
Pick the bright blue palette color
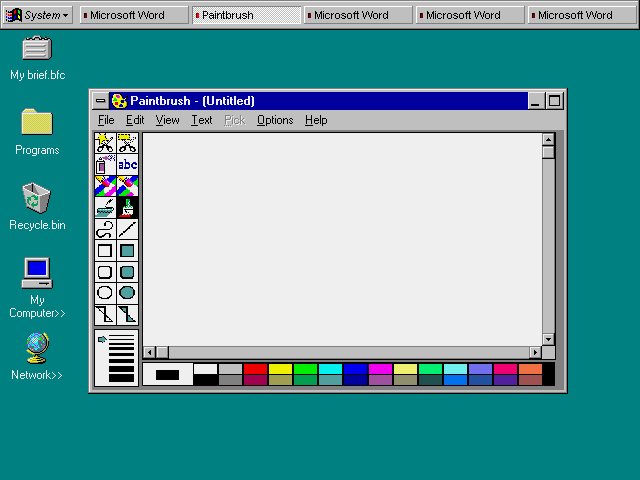(x=355, y=369)
